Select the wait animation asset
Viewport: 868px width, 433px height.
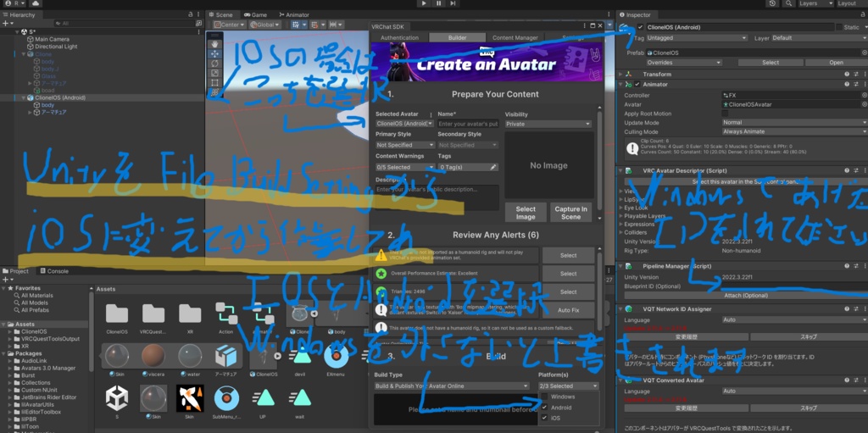point(299,398)
